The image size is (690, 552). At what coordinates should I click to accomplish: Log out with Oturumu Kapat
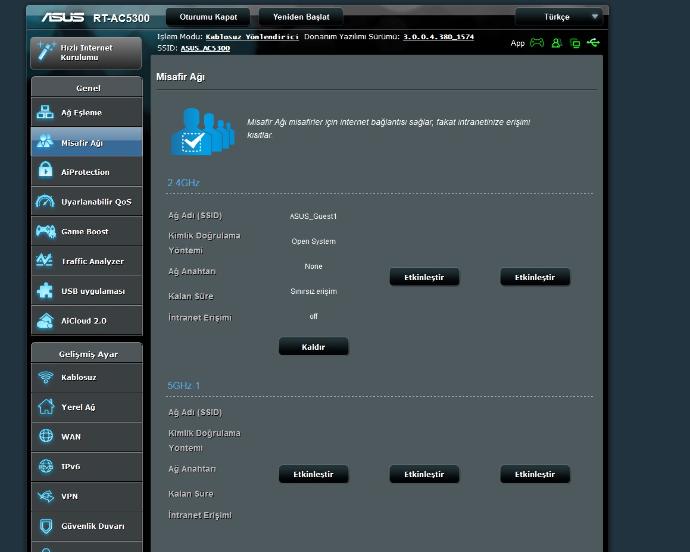click(208, 17)
